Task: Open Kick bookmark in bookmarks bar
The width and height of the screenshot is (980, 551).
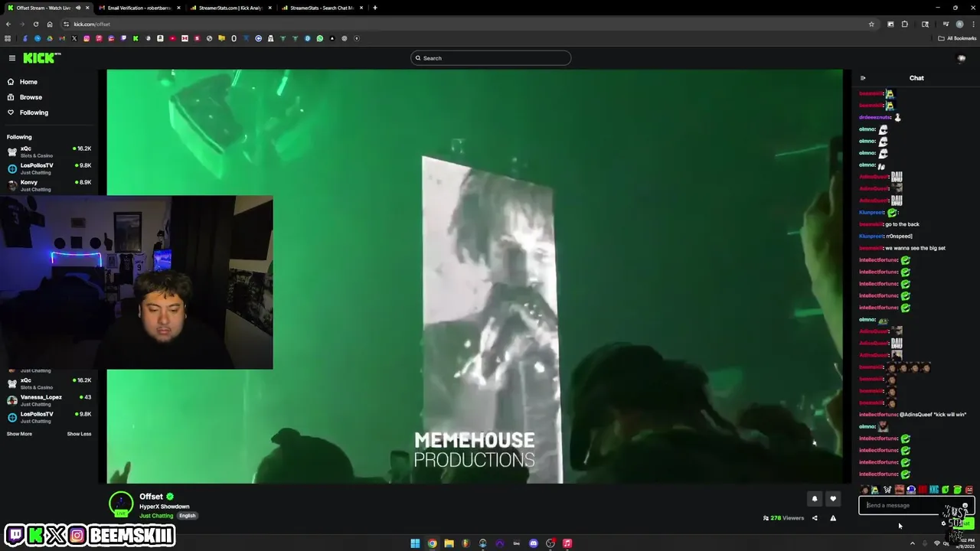Action: [x=136, y=38]
